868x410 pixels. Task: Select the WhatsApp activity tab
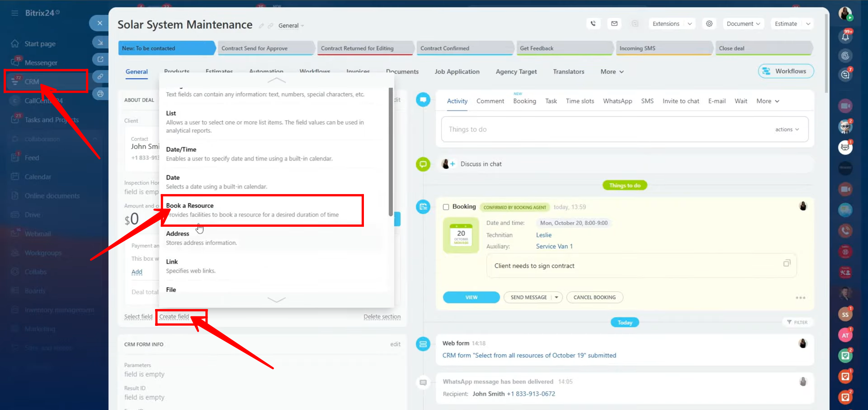[617, 101]
